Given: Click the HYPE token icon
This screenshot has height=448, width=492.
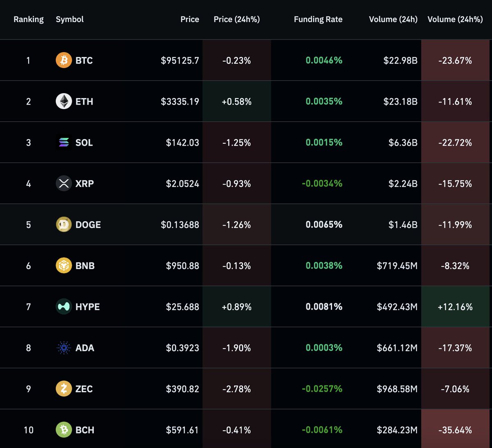Looking at the screenshot, I should click(64, 306).
